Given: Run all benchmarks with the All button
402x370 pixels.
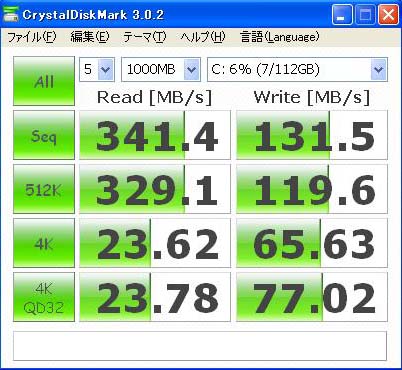Looking at the screenshot, I should (x=44, y=81).
